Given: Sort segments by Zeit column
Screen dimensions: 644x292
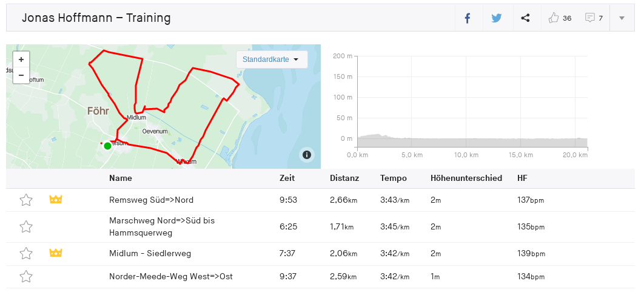Looking at the screenshot, I should click(x=287, y=178).
